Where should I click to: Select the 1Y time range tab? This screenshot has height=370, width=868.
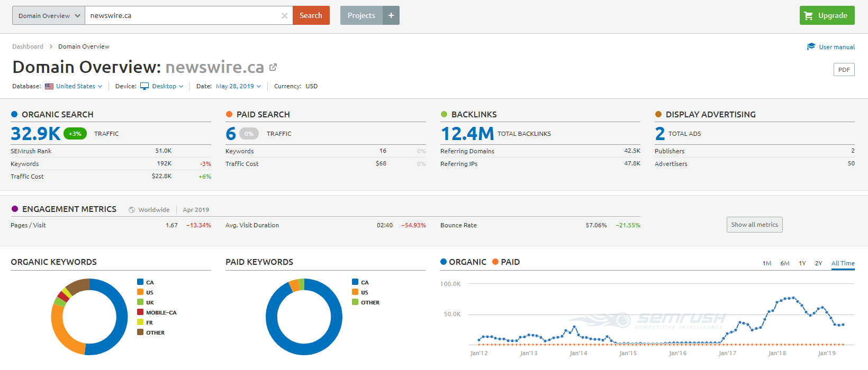[x=802, y=263]
